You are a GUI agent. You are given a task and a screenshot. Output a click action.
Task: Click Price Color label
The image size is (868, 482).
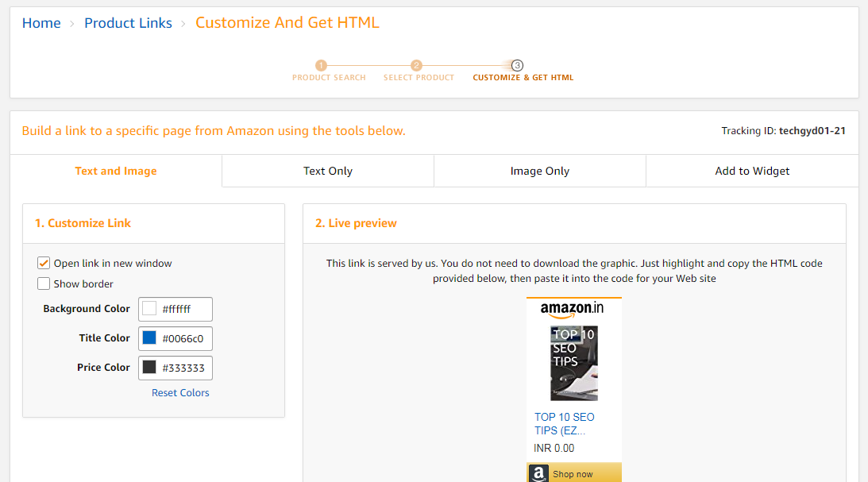pos(103,368)
